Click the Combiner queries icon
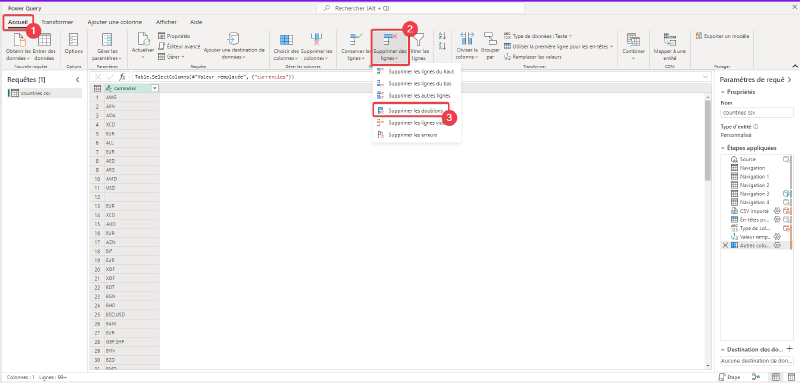 coord(633,40)
